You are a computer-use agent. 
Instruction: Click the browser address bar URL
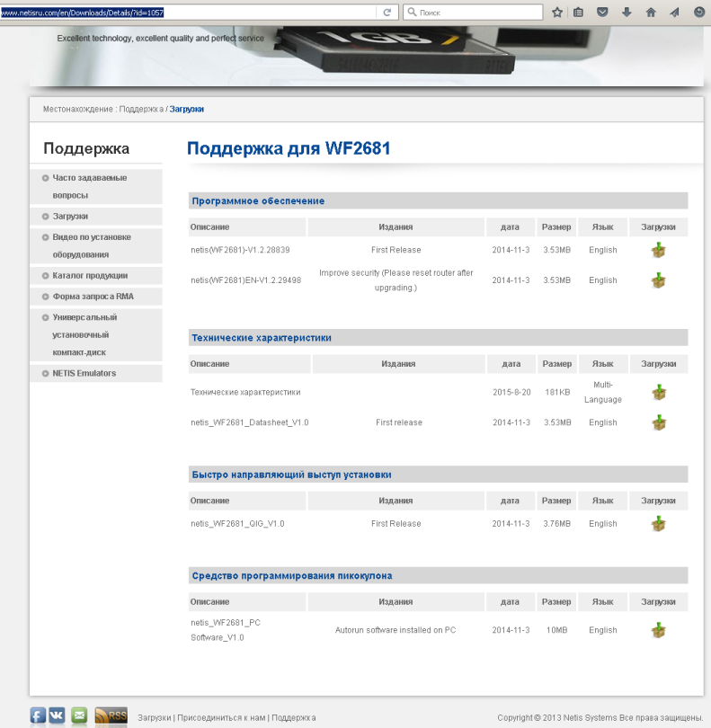coord(187,13)
